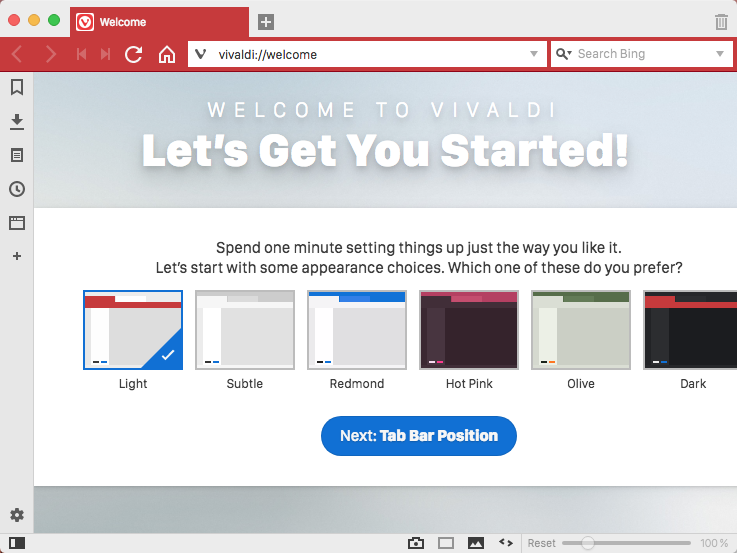Click the Fast Forward navigation button

pyautogui.click(x=106, y=55)
